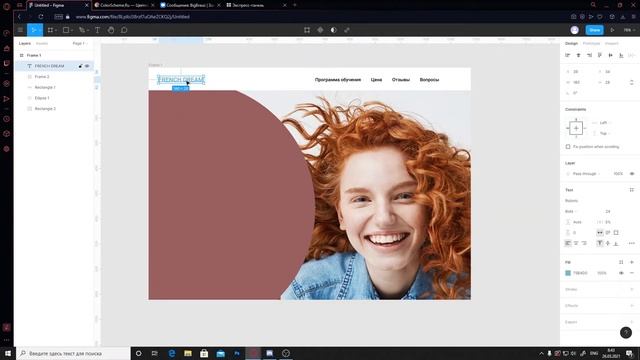Click the link toolbar icon

click(347, 30)
